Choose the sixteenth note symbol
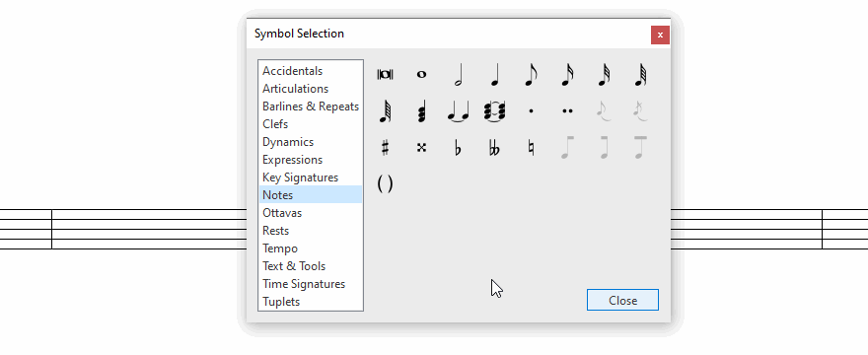This screenshot has width=868, height=355. click(567, 74)
